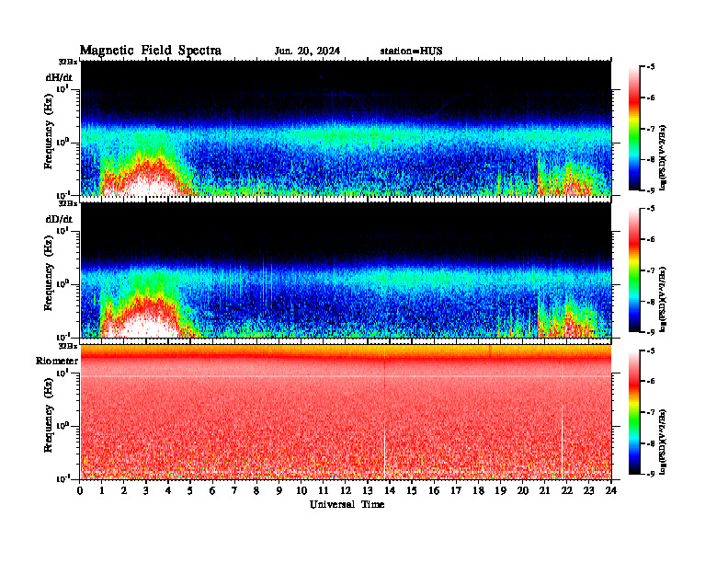
Task: Click hour 10 on the time axis
Action: [301, 490]
